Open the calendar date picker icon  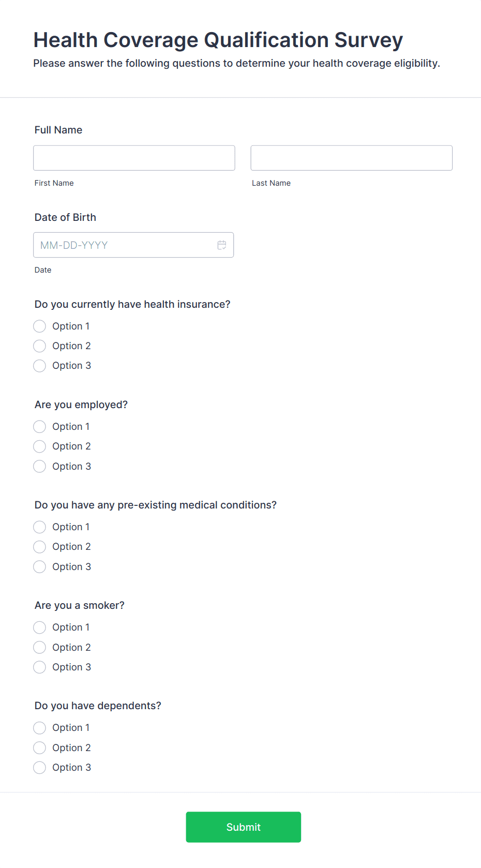(222, 245)
